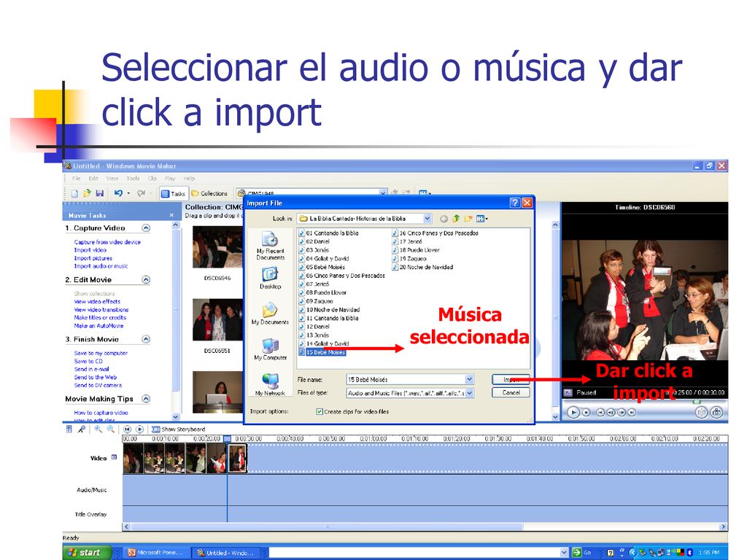
Task: Click Capture from video device link
Action: click(x=107, y=242)
